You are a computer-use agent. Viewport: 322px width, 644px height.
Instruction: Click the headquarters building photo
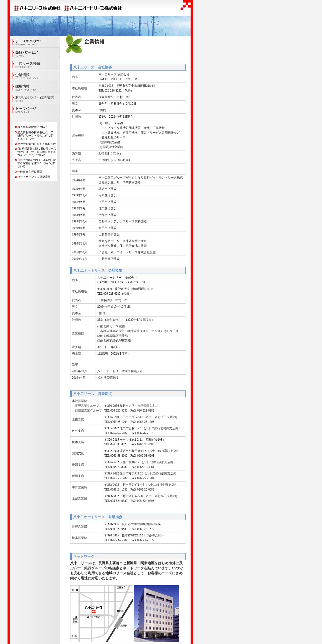pos(156,614)
